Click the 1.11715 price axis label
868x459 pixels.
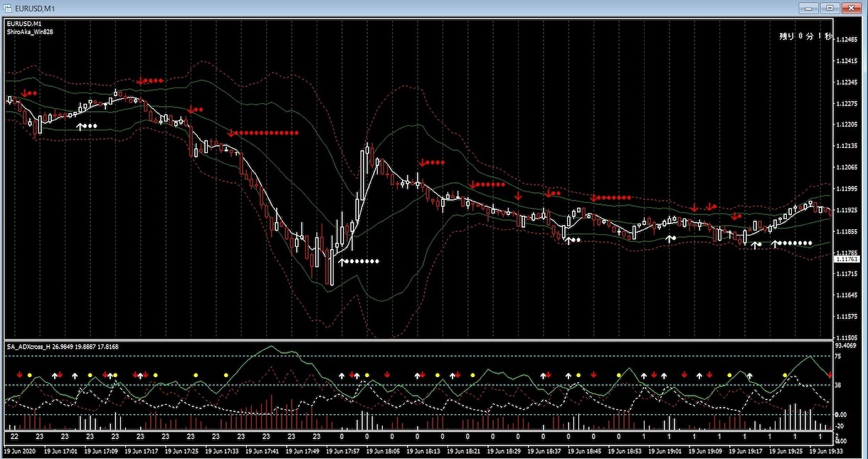pos(848,274)
